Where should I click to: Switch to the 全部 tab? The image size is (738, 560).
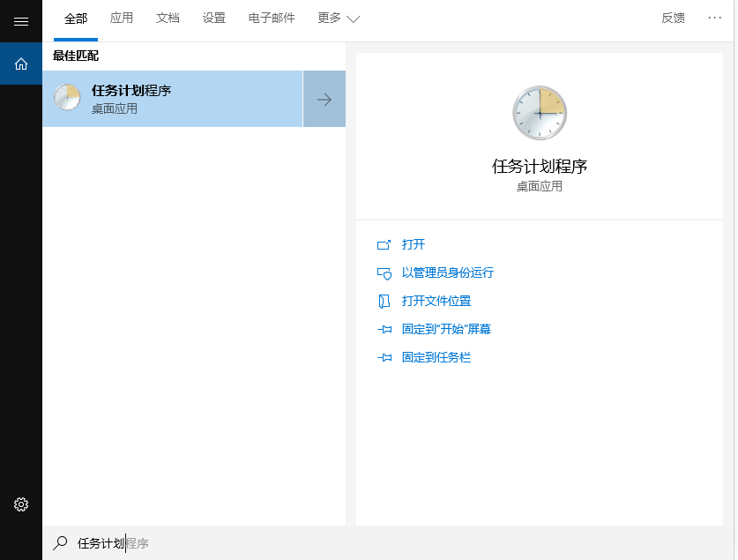pyautogui.click(x=76, y=19)
